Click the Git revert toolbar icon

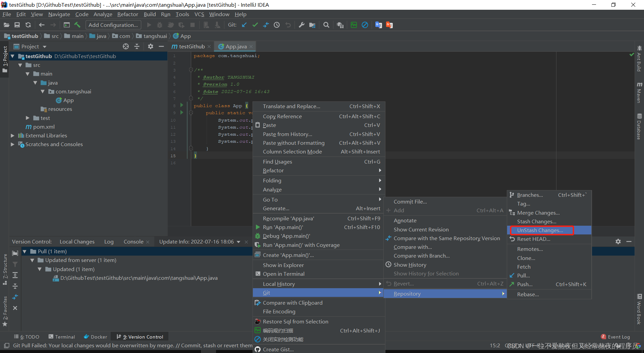point(288,25)
